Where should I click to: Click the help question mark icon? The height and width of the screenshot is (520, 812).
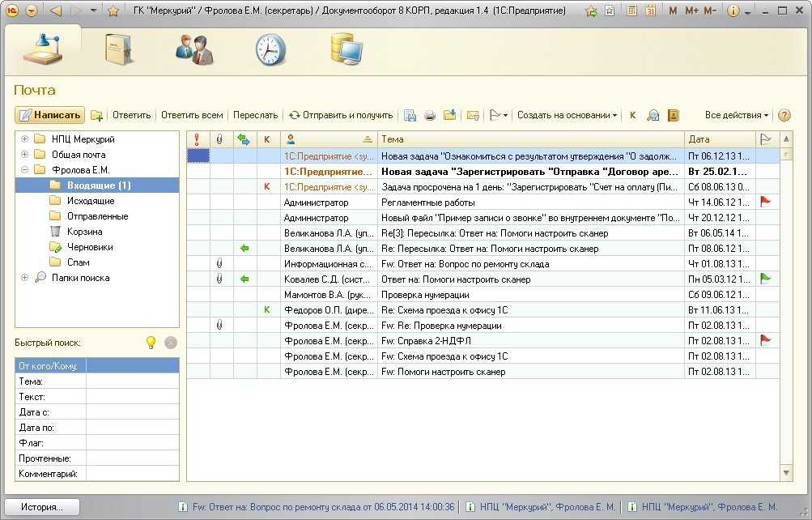[x=784, y=116]
